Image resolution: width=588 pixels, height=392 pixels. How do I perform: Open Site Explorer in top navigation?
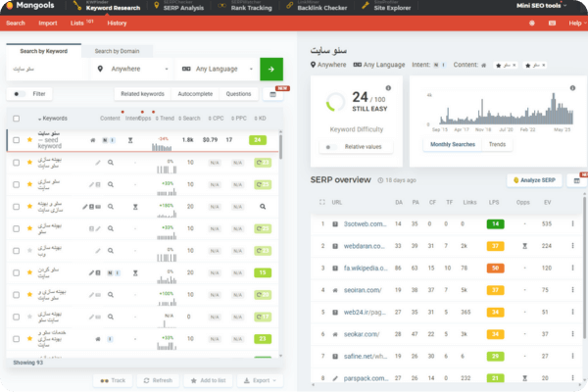(x=387, y=6)
